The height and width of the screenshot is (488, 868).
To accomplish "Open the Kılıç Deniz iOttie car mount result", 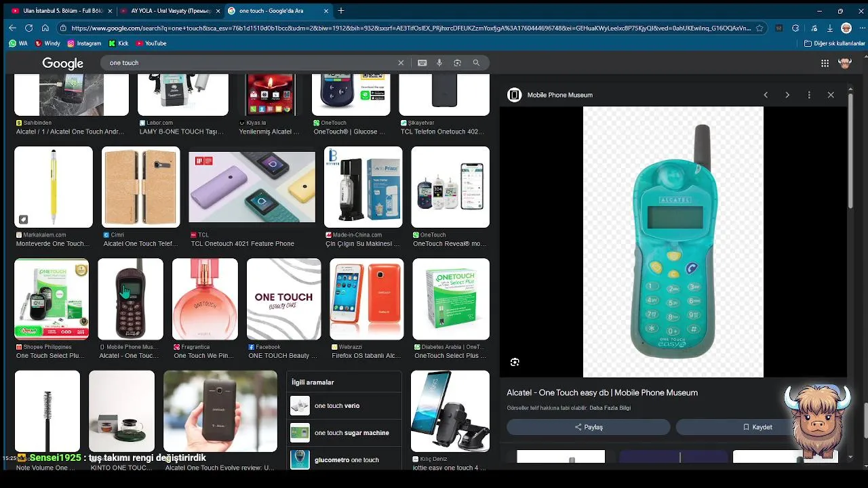I will pos(450,411).
